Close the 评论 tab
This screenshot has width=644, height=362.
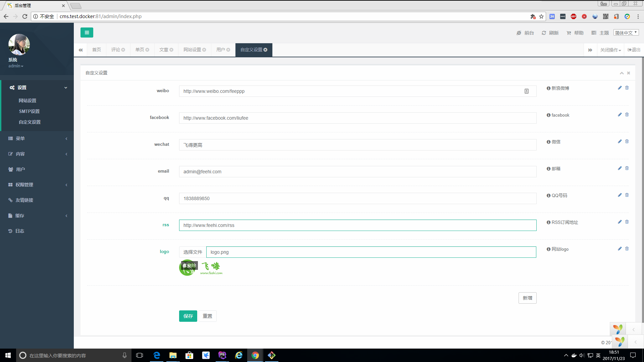pos(123,50)
